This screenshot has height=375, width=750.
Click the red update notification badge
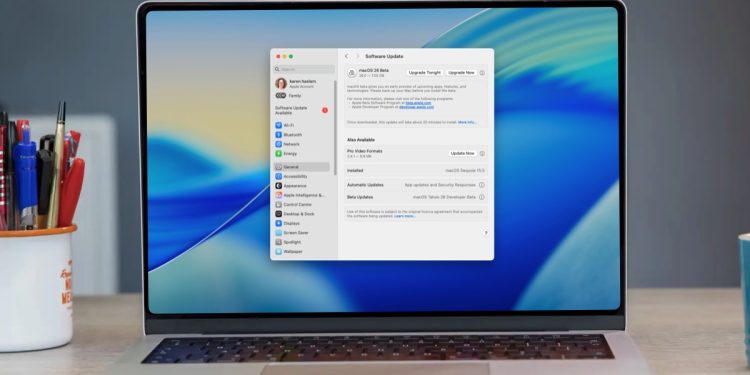pyautogui.click(x=325, y=110)
